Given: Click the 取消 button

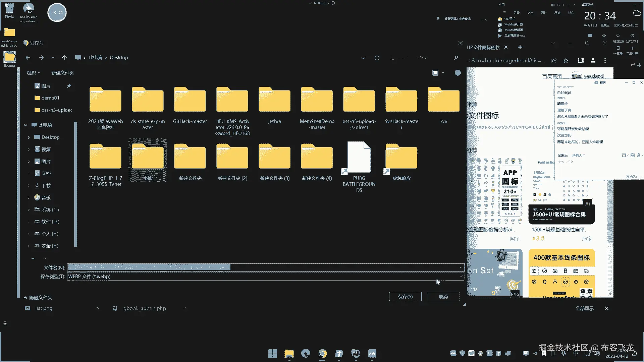Looking at the screenshot, I should (x=443, y=297).
